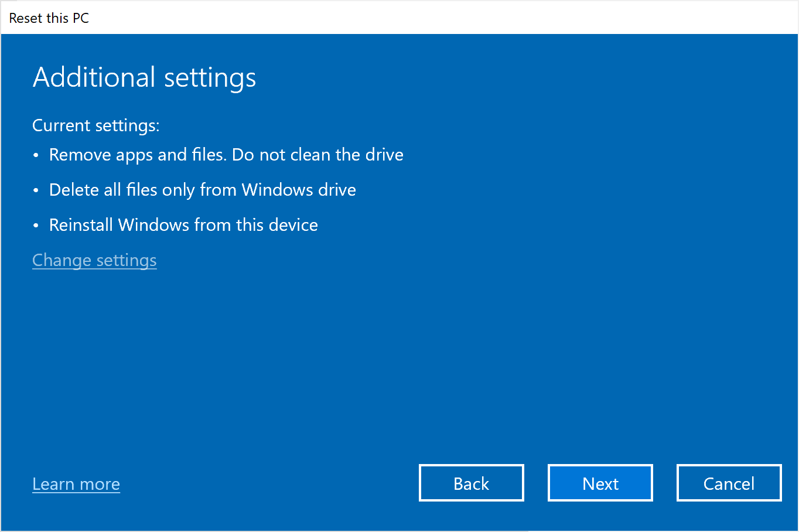The width and height of the screenshot is (799, 532).
Task: Click the Reset this PC title text
Action: tap(49, 18)
